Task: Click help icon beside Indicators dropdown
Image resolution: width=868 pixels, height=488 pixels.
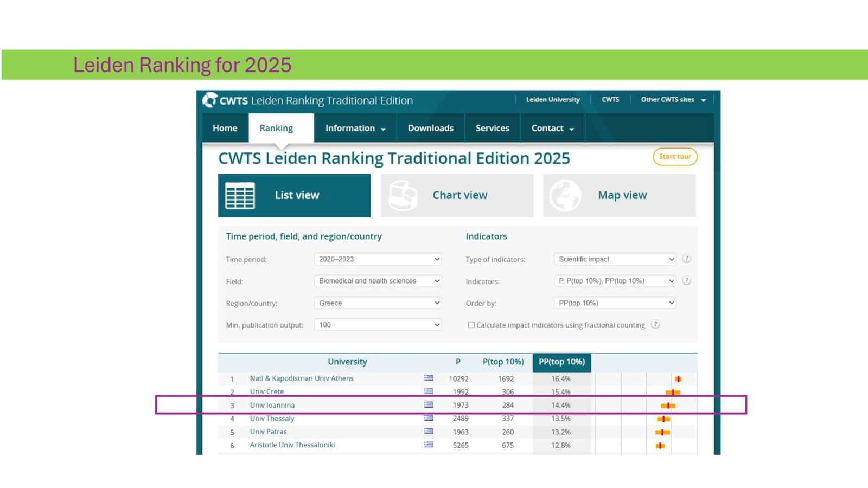Action: 686,281
